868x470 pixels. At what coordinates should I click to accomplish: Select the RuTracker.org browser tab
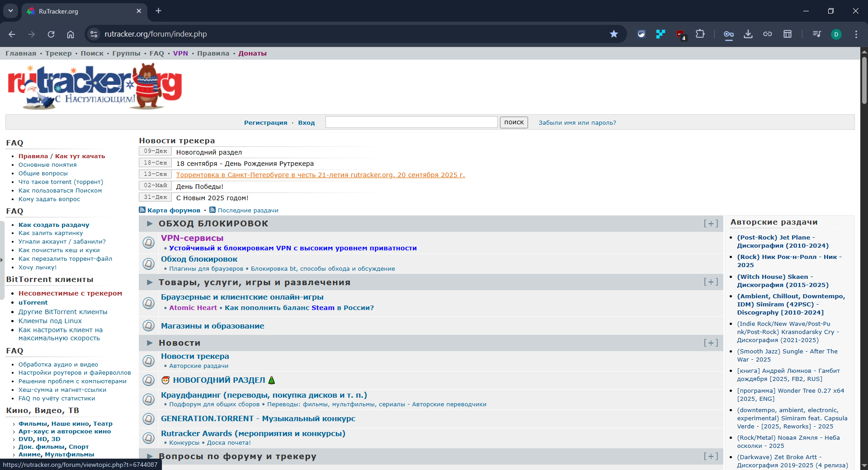[81, 11]
